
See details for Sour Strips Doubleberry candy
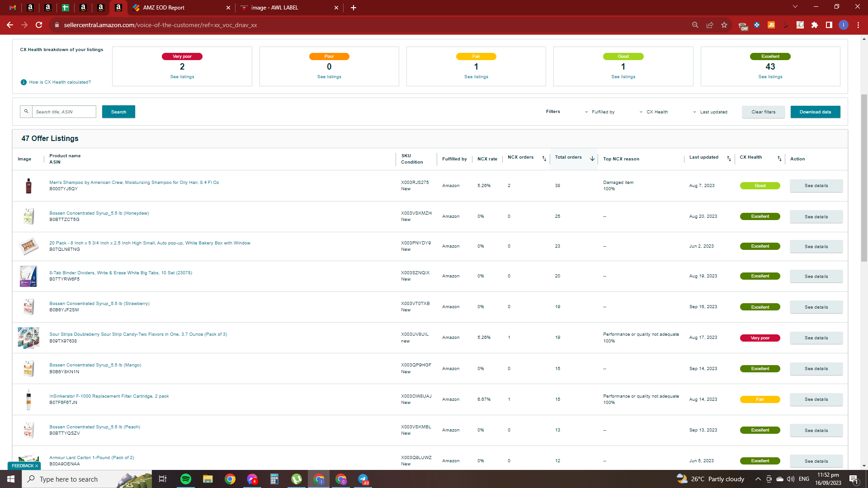coord(816,338)
